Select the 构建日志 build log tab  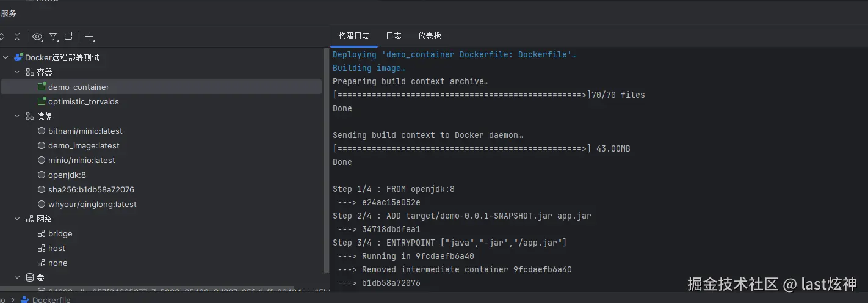pos(354,36)
